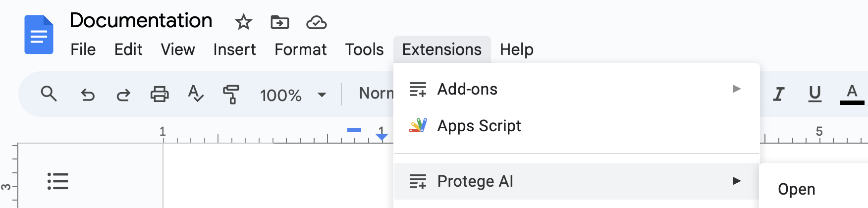Click the search magnifier in toolbar
This screenshot has width=868, height=208.
[x=49, y=94]
